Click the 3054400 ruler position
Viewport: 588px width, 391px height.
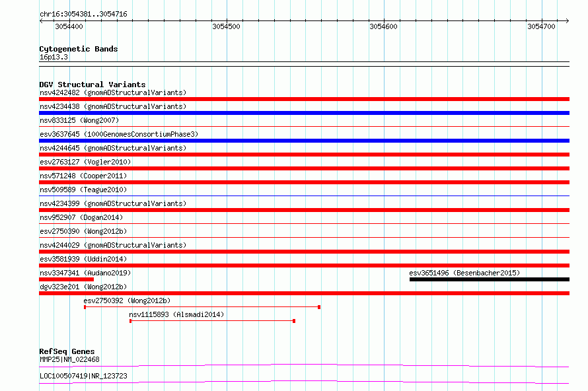click(x=69, y=26)
